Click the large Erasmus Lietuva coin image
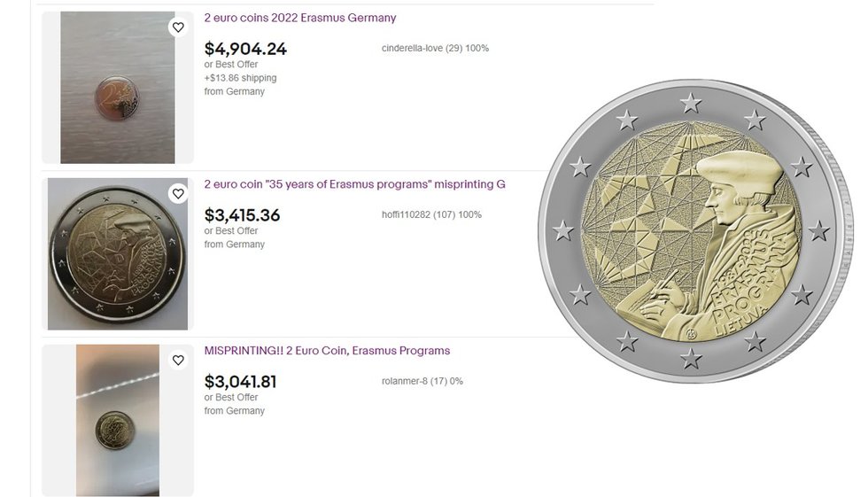 (x=690, y=231)
